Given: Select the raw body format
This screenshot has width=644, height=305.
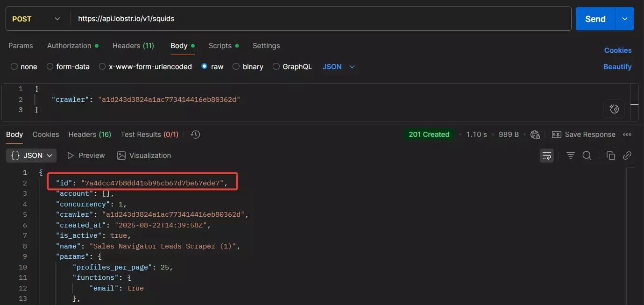Looking at the screenshot, I should point(204,66).
